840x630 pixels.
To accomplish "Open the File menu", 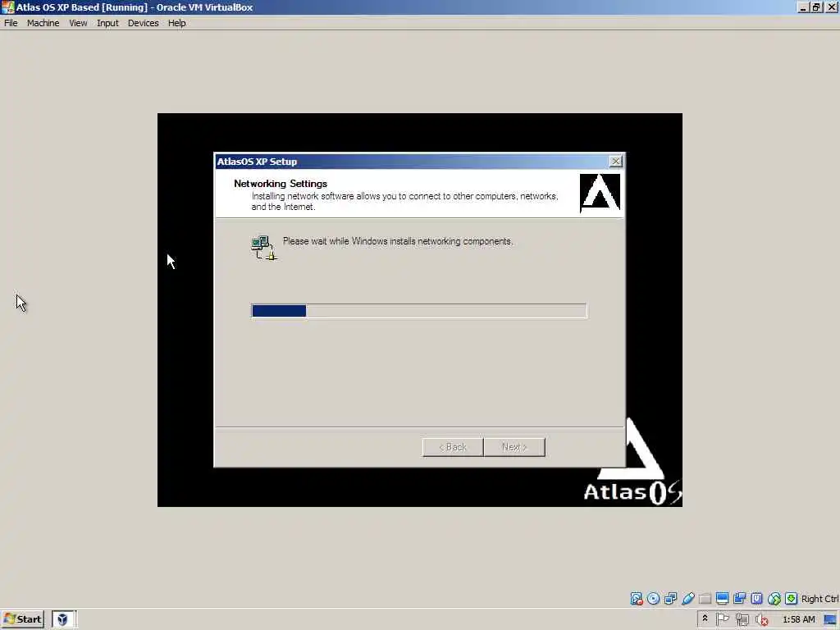I will [11, 23].
